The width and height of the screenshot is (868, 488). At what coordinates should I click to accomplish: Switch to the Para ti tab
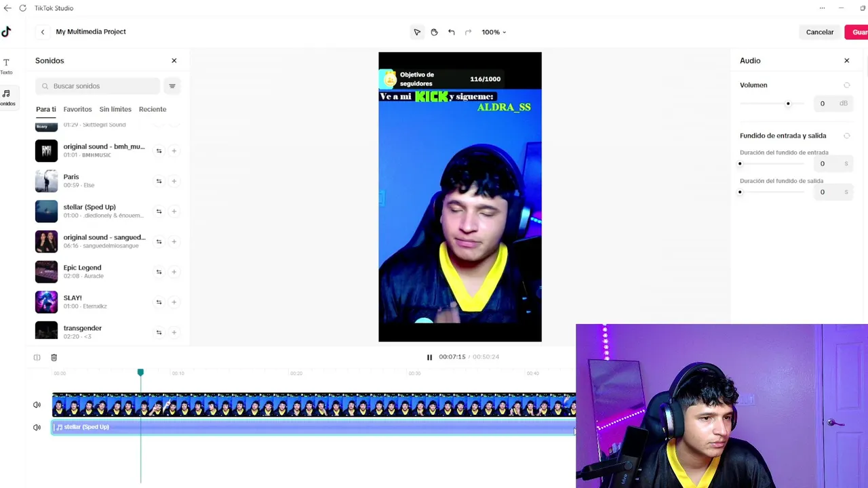click(x=46, y=109)
